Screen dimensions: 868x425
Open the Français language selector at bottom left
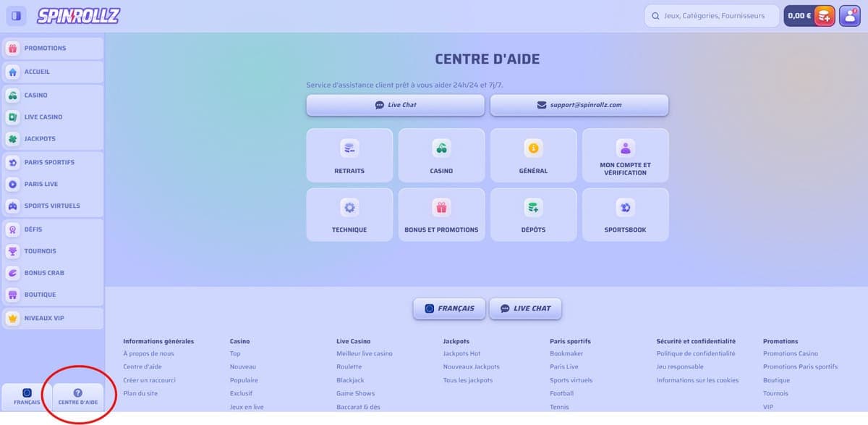point(26,395)
